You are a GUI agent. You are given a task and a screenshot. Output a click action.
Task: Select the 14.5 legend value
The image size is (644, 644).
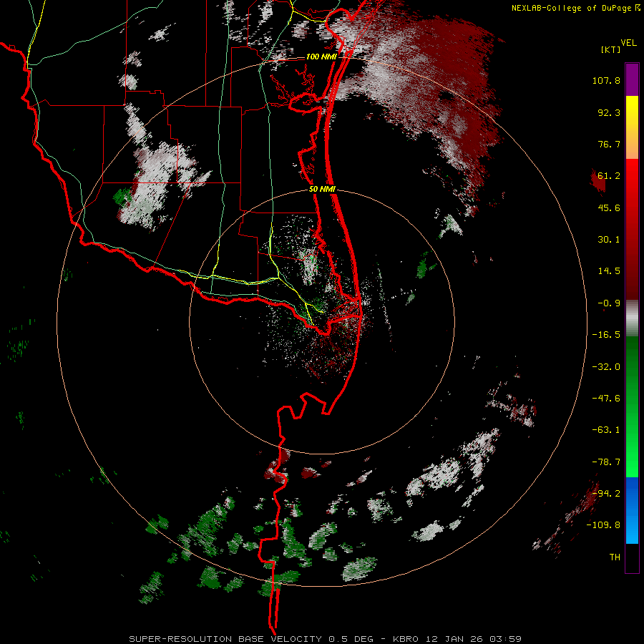(609, 271)
